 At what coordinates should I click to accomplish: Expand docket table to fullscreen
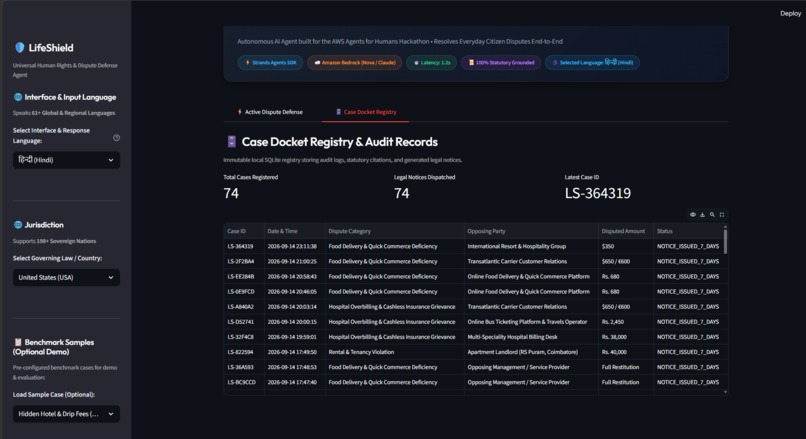pos(722,214)
